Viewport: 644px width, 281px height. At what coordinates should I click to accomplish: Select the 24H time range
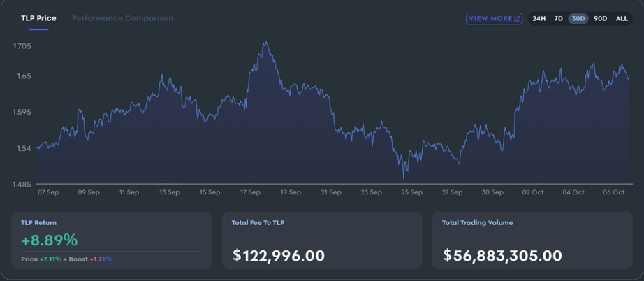[539, 19]
